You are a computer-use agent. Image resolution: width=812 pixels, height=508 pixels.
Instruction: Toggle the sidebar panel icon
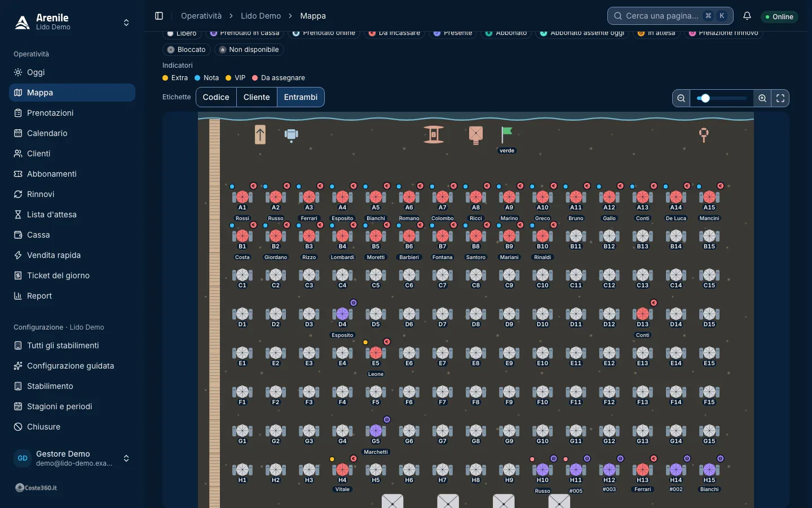click(x=159, y=16)
